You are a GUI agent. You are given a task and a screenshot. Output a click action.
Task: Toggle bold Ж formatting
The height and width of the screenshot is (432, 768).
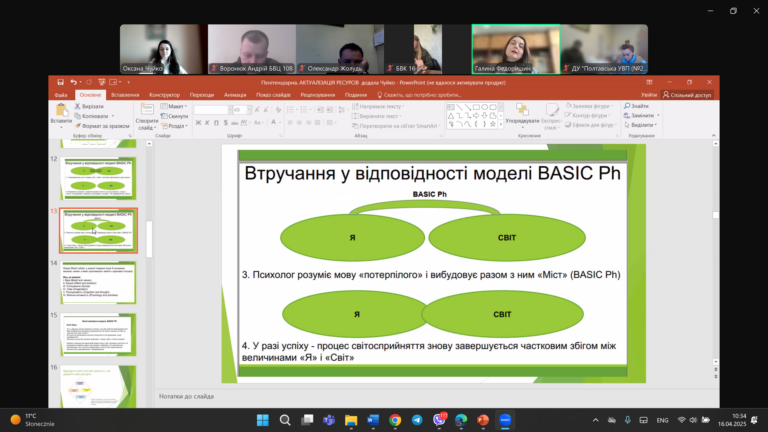[198, 122]
